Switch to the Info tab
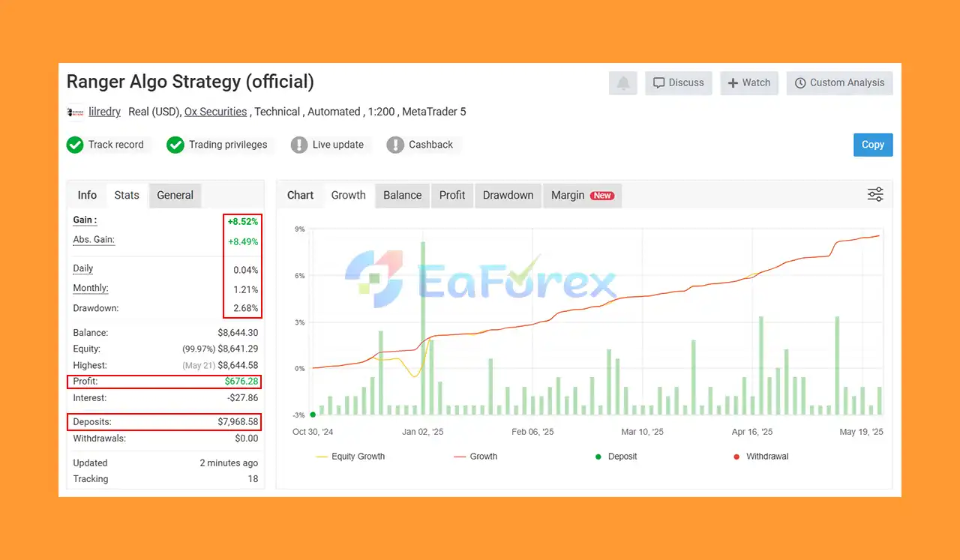This screenshot has height=560, width=960. coord(87,195)
